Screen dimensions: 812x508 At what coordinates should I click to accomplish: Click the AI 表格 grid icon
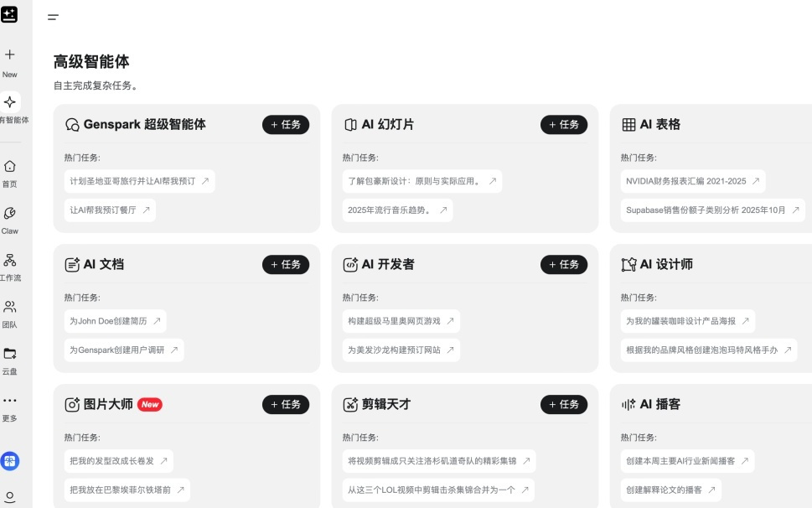pyautogui.click(x=628, y=125)
